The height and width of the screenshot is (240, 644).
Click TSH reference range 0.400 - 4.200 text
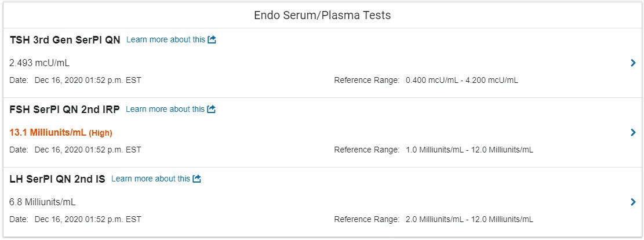coord(461,80)
